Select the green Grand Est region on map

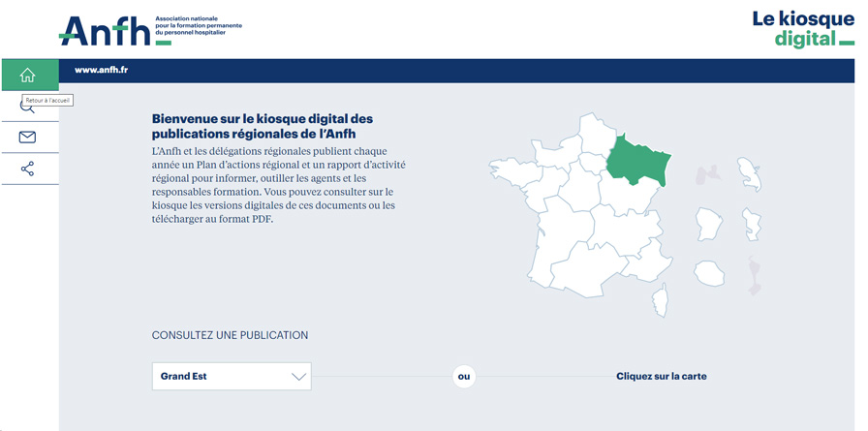pyautogui.click(x=636, y=162)
